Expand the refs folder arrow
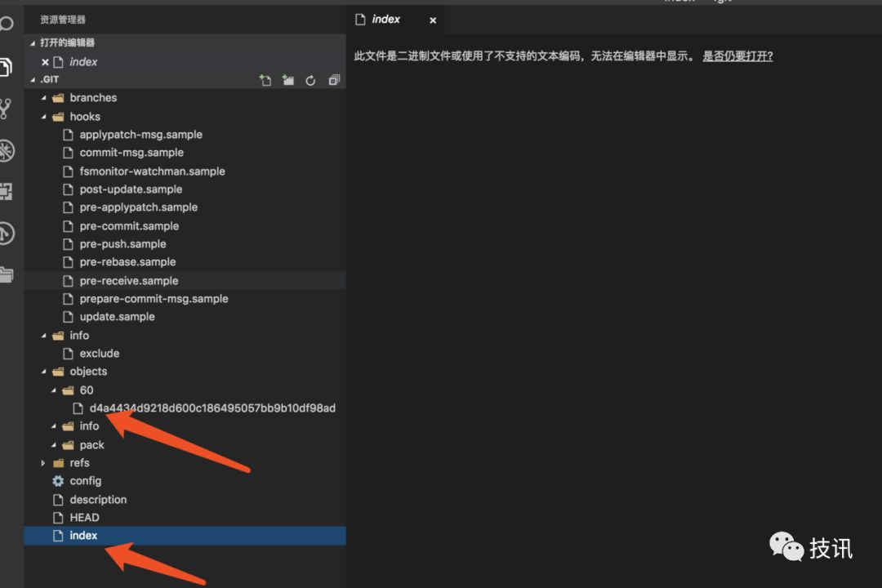This screenshot has width=882, height=588. 43,463
